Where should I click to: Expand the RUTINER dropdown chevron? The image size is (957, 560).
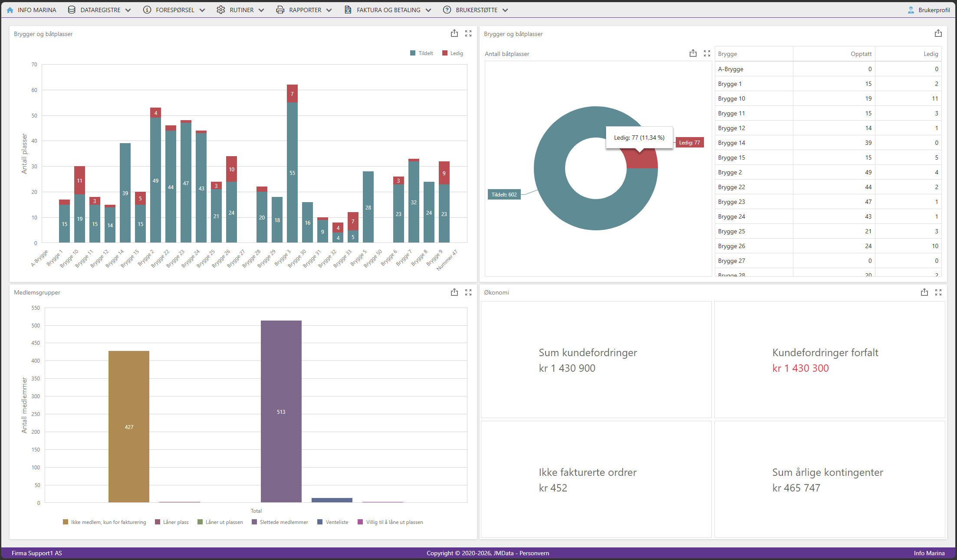pos(261,10)
